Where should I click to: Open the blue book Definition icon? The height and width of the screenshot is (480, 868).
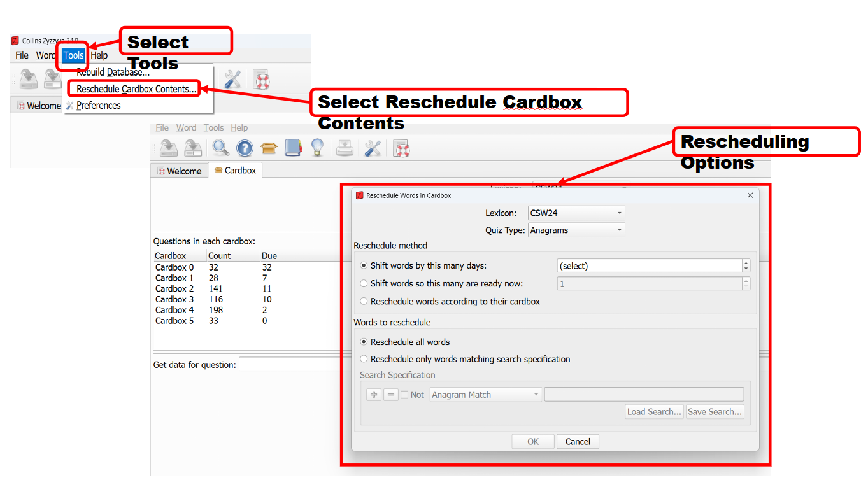[293, 148]
